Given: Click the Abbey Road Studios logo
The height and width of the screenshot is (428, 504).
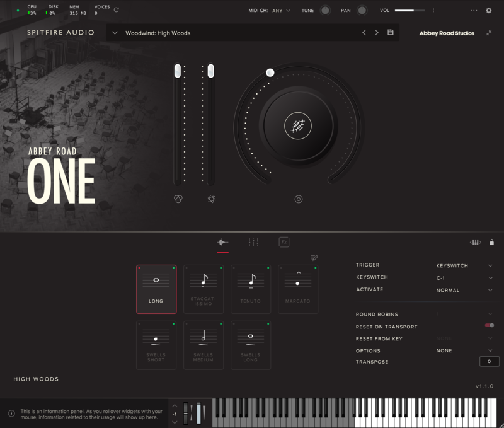Looking at the screenshot, I should pos(447,33).
